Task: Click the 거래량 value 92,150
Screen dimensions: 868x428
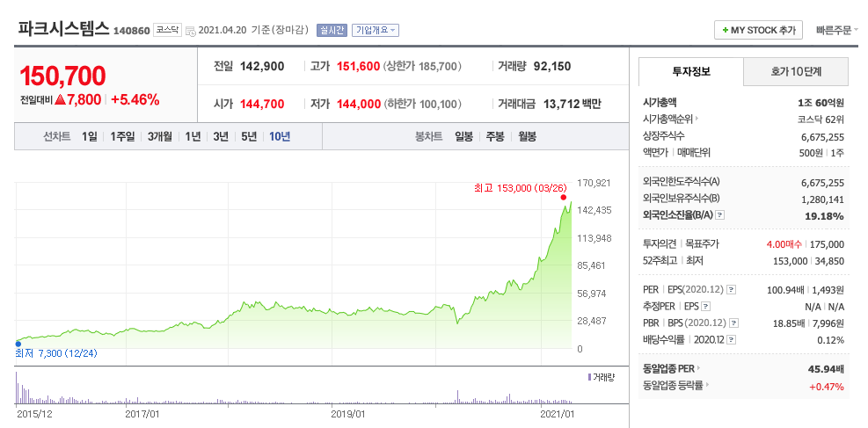Action: point(552,67)
